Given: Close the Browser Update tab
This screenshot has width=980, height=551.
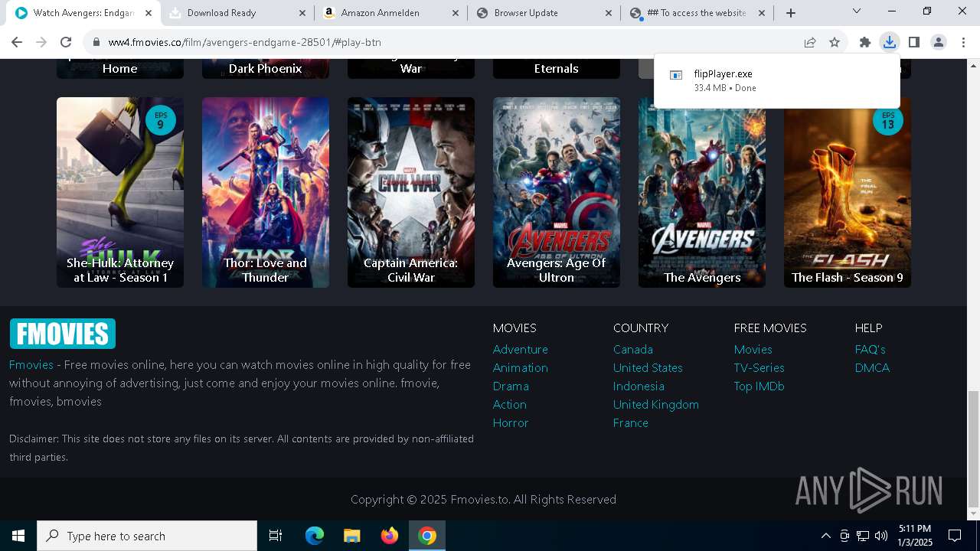Looking at the screenshot, I should [609, 13].
